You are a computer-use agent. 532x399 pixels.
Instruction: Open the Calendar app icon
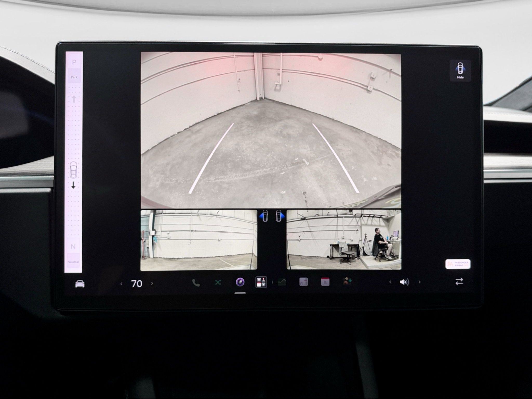click(325, 282)
